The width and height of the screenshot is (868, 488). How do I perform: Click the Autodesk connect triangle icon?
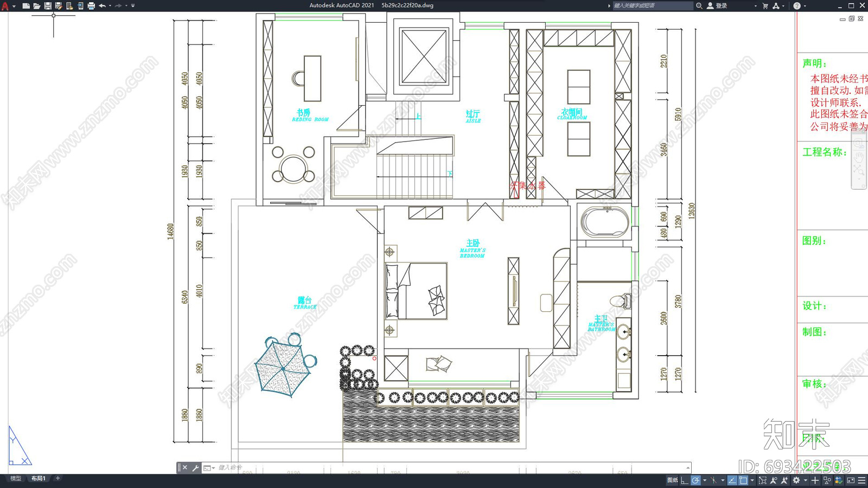(x=776, y=5)
